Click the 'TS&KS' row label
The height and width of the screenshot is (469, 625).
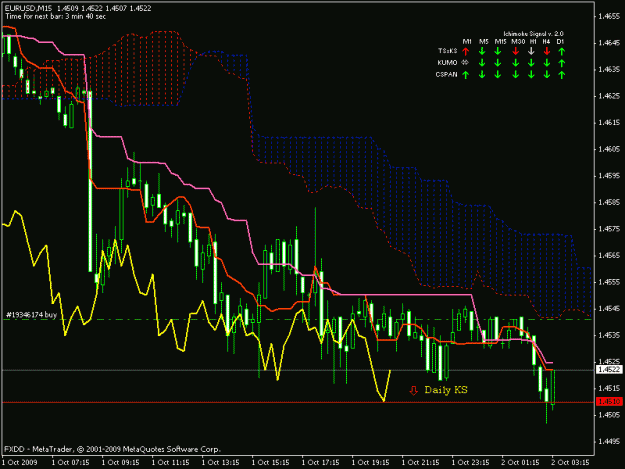point(448,51)
